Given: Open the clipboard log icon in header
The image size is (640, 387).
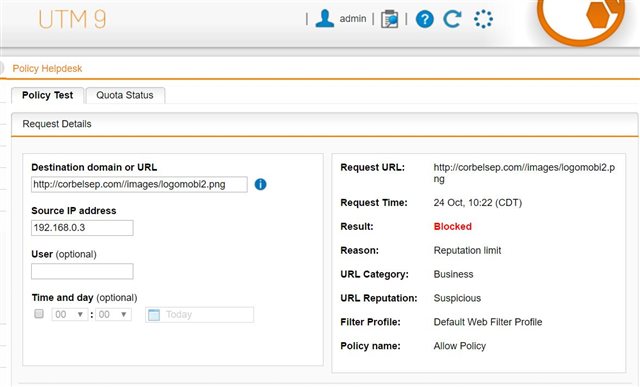Looking at the screenshot, I should pos(389,19).
